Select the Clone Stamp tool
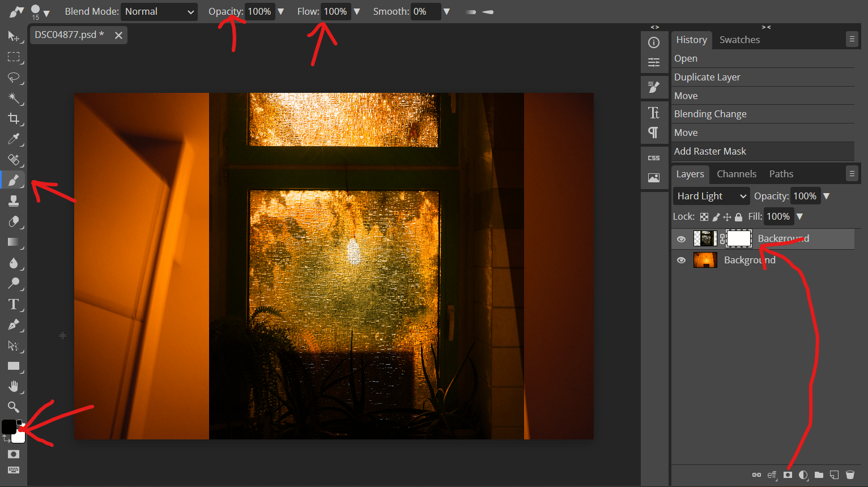This screenshot has height=487, width=868. 14,200
